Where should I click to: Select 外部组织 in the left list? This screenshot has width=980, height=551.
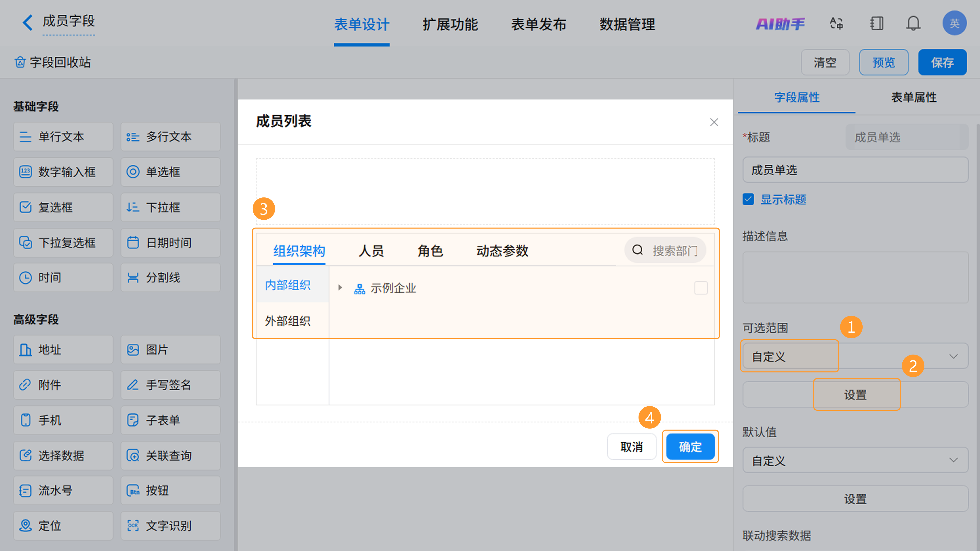(x=288, y=321)
